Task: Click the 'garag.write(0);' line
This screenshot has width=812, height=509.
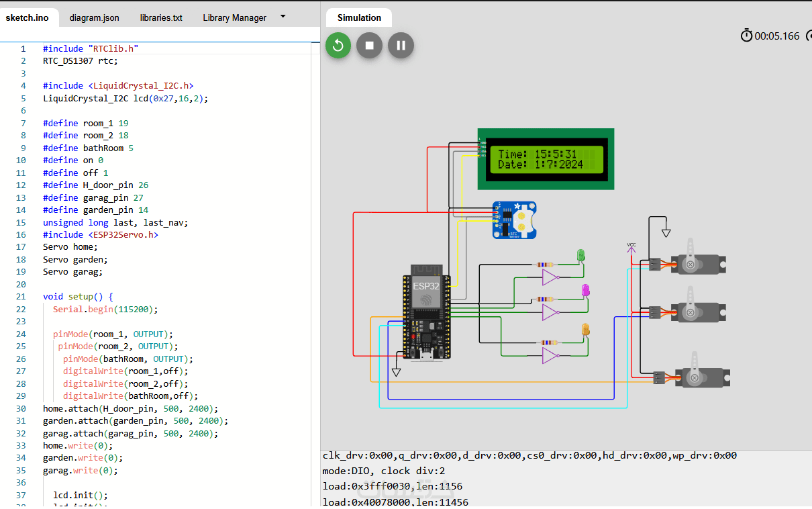Action: tap(81, 470)
